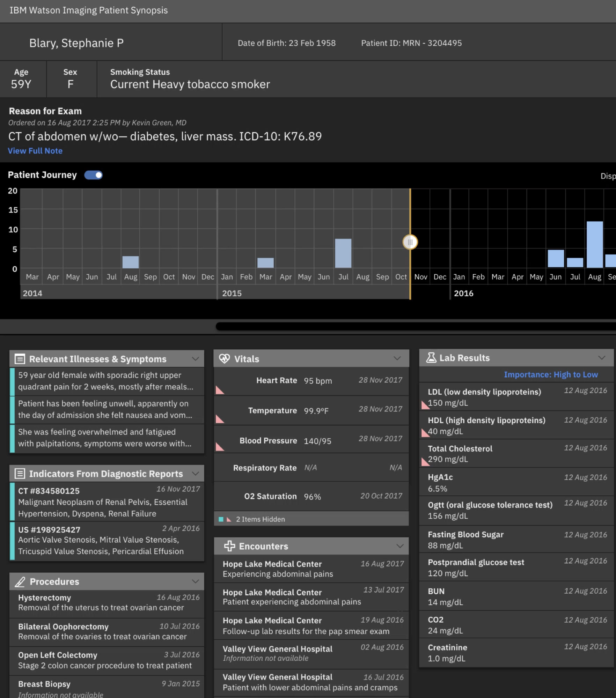Click the Encounters cross icon
The height and width of the screenshot is (698, 616).
tap(229, 546)
